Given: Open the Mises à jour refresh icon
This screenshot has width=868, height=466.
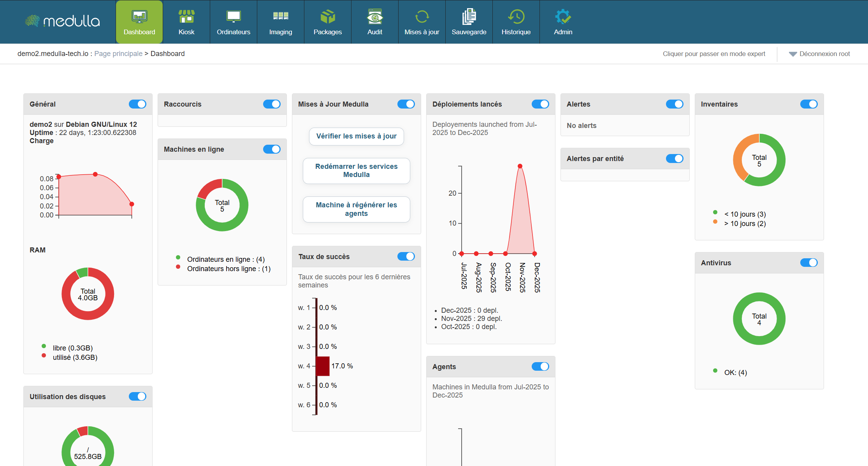Looking at the screenshot, I should tap(422, 17).
